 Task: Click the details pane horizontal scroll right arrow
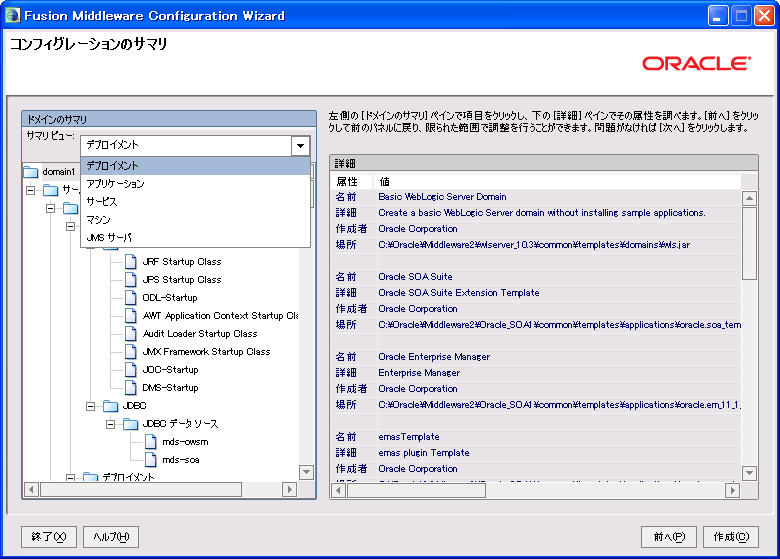(x=732, y=490)
